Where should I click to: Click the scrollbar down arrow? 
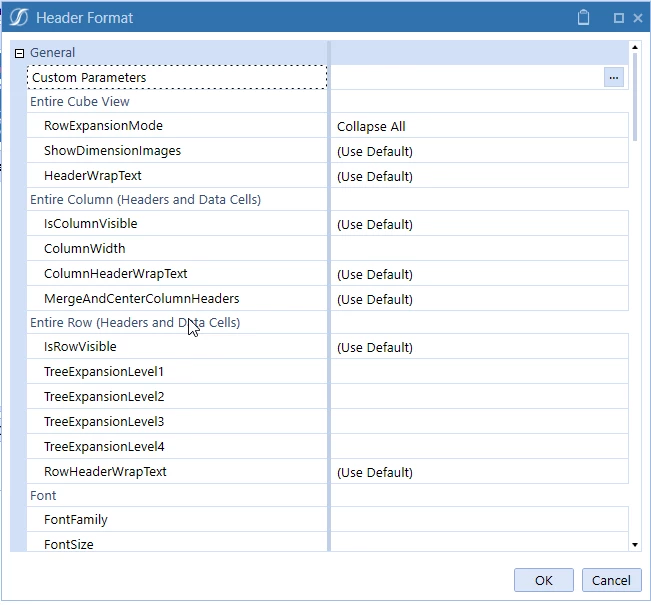pos(635,545)
